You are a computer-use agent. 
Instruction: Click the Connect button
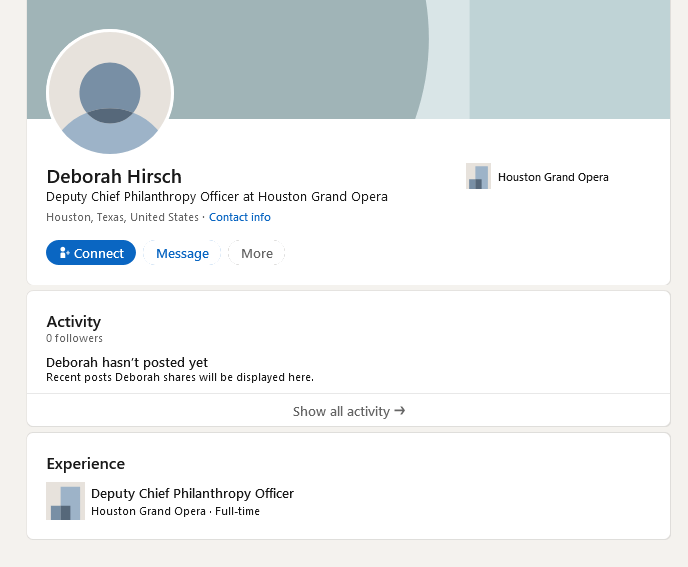[x=91, y=253]
